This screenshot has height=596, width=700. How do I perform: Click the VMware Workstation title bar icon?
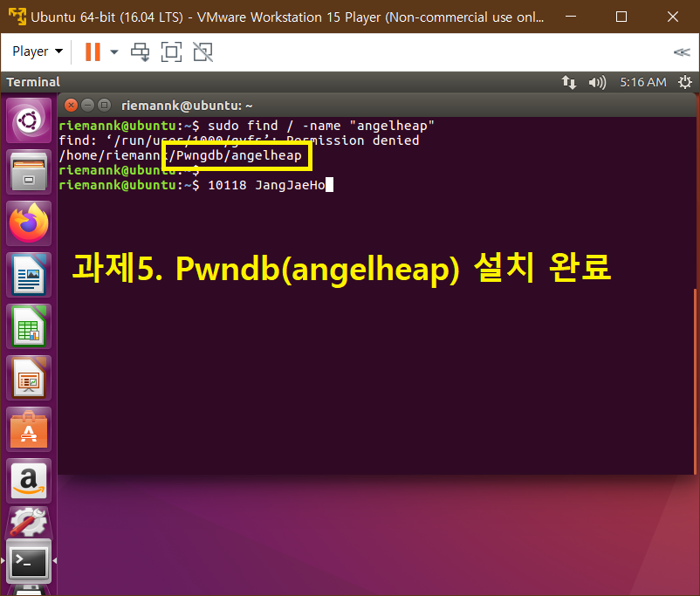coord(17,17)
